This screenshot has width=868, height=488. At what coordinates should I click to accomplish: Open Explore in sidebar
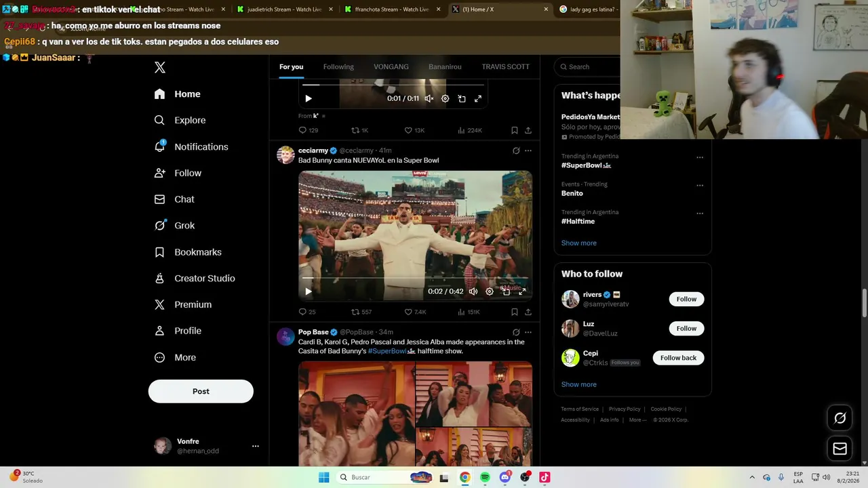(180, 120)
